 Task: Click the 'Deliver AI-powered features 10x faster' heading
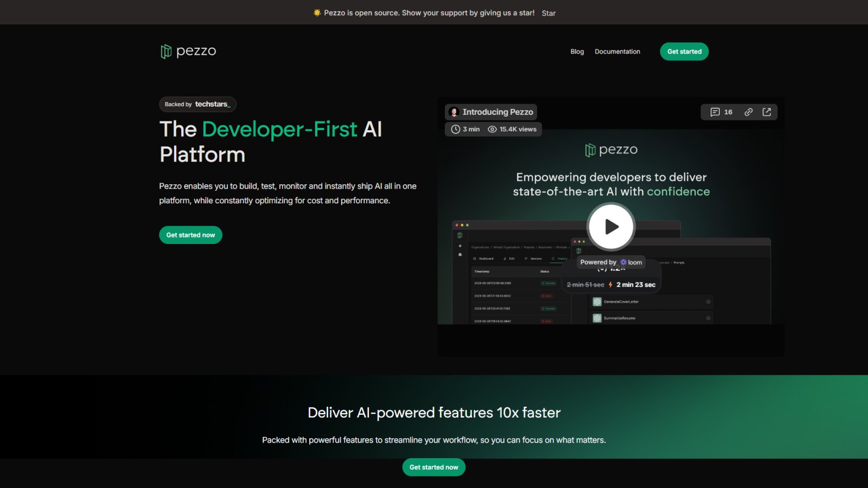click(434, 413)
